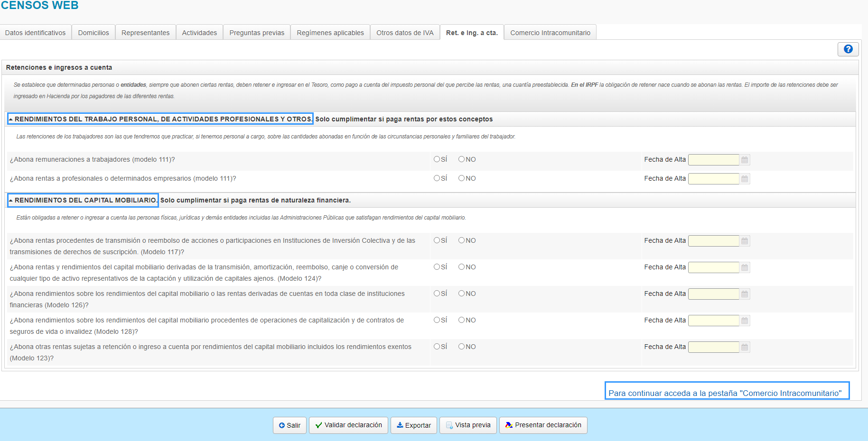This screenshot has height=441, width=868.
Task: Collapse Rendimientos del Capital Mobiliario section
Action: [11, 201]
